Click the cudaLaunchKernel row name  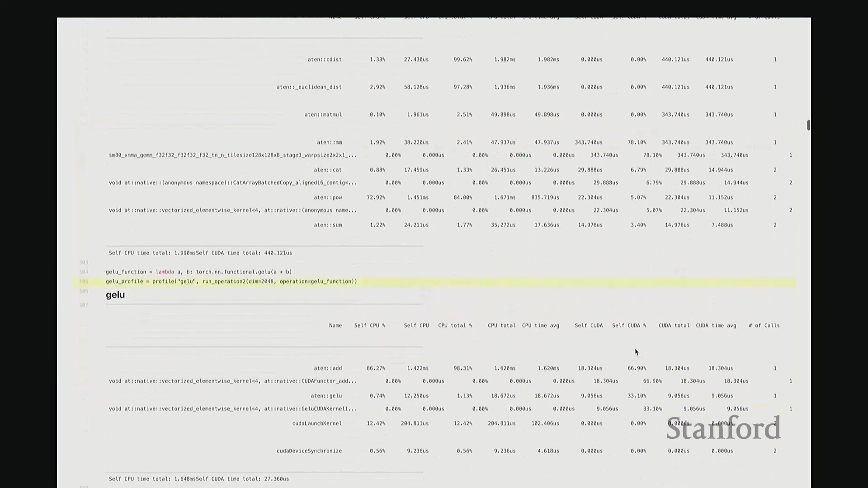[x=317, y=423]
